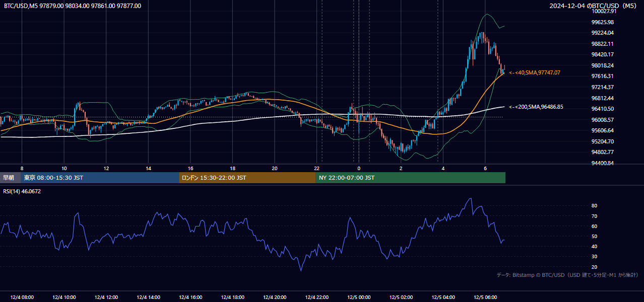Click hour tick 4 under the price chart
The width and height of the screenshot is (644, 302).
pyautogui.click(x=443, y=168)
